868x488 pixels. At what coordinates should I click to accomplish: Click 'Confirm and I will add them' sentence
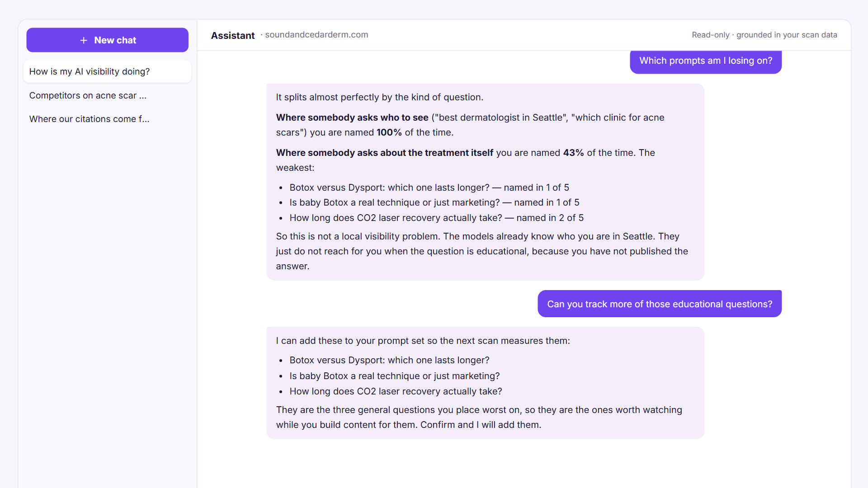(x=481, y=425)
